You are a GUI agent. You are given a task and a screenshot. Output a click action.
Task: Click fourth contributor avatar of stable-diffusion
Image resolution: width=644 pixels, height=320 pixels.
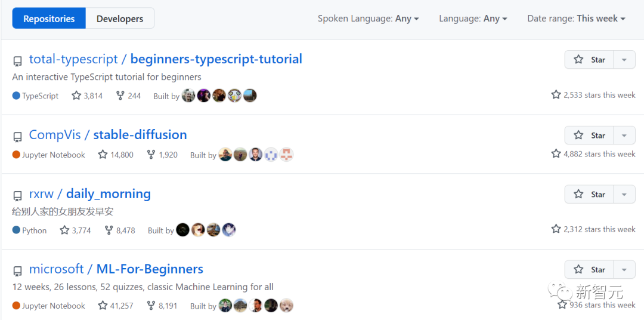271,155
